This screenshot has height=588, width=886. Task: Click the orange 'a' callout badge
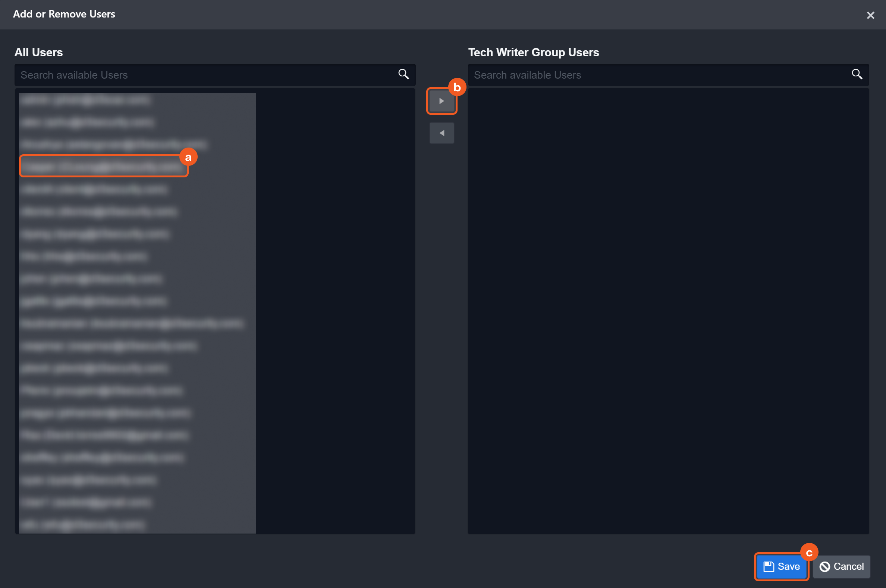(x=188, y=158)
